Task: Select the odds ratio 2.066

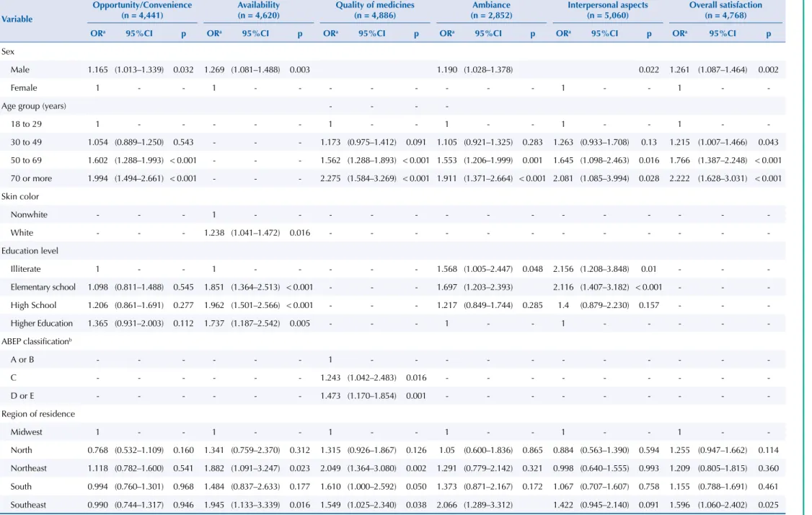Action: 447,505
